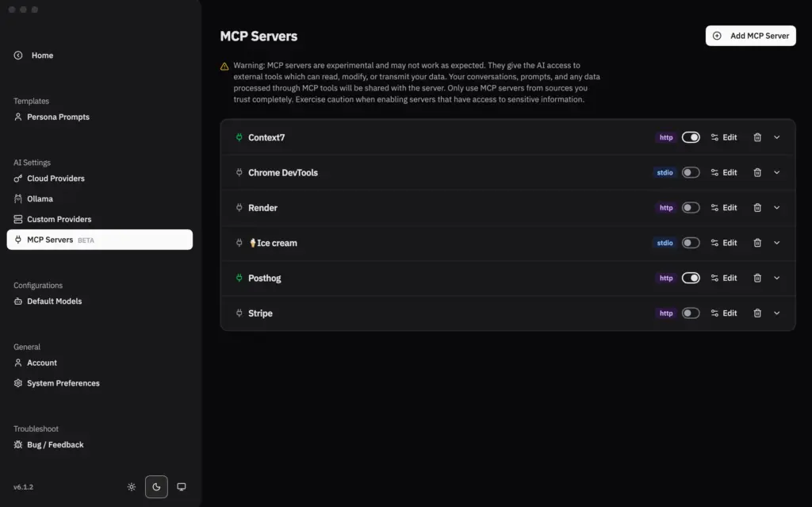This screenshot has width=812, height=507.
Task: Click the Bug / Feedback icon
Action: (17, 444)
